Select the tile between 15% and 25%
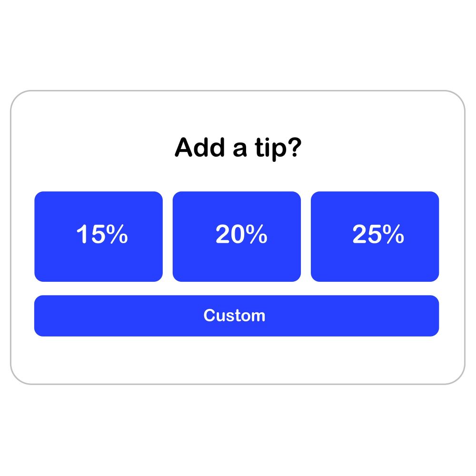476x476 pixels. point(237,237)
